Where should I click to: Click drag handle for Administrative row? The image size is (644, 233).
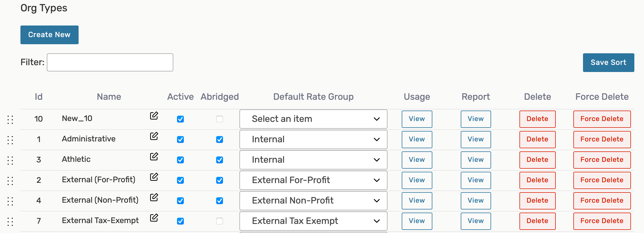tap(10, 140)
